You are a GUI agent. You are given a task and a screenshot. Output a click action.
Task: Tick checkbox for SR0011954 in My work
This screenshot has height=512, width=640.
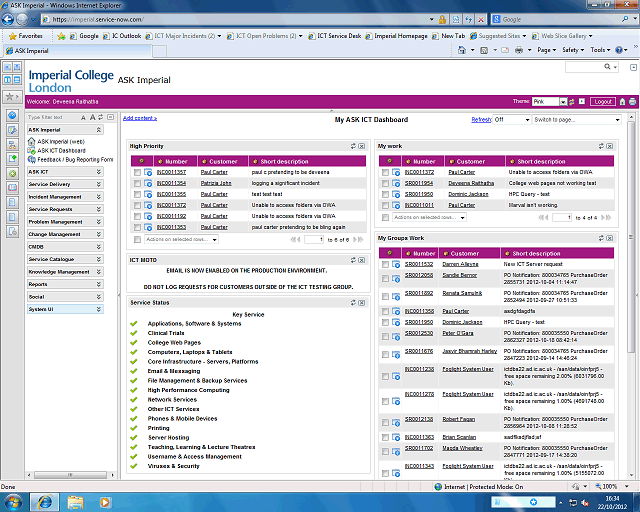[x=385, y=183]
